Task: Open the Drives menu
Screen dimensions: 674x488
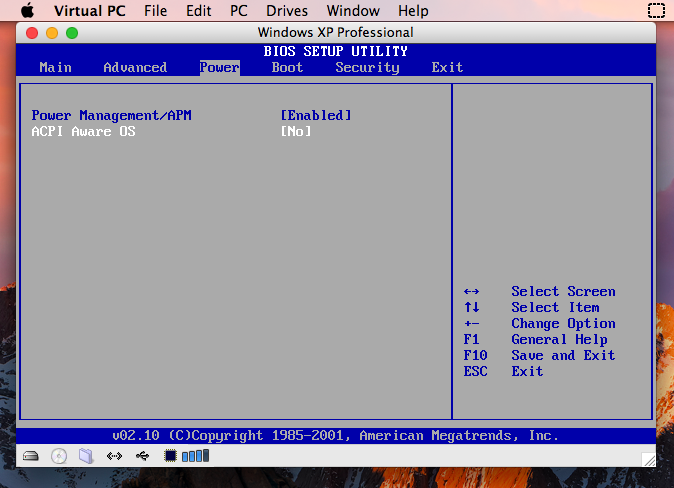Action: click(x=287, y=10)
